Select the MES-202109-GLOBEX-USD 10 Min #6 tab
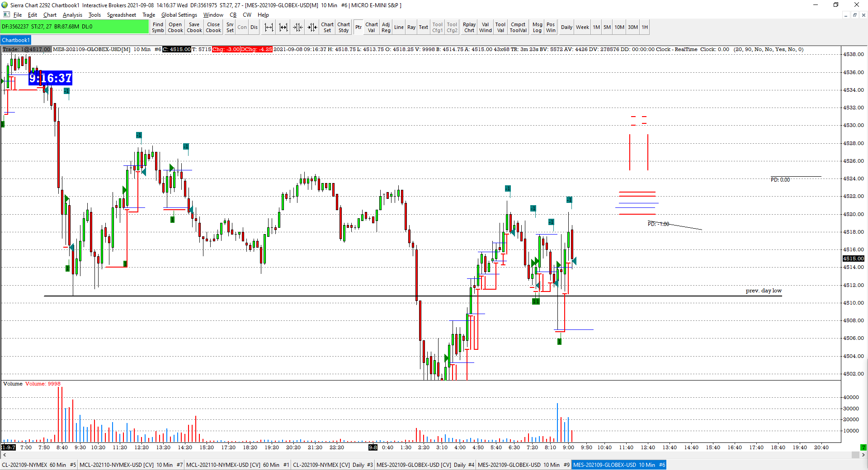This screenshot has width=868, height=470. click(x=619, y=465)
